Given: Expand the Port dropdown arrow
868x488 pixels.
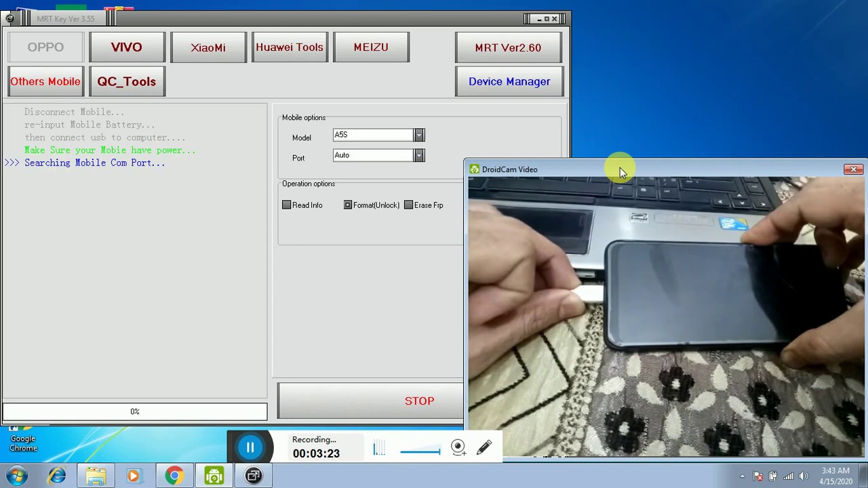Looking at the screenshot, I should 419,156.
